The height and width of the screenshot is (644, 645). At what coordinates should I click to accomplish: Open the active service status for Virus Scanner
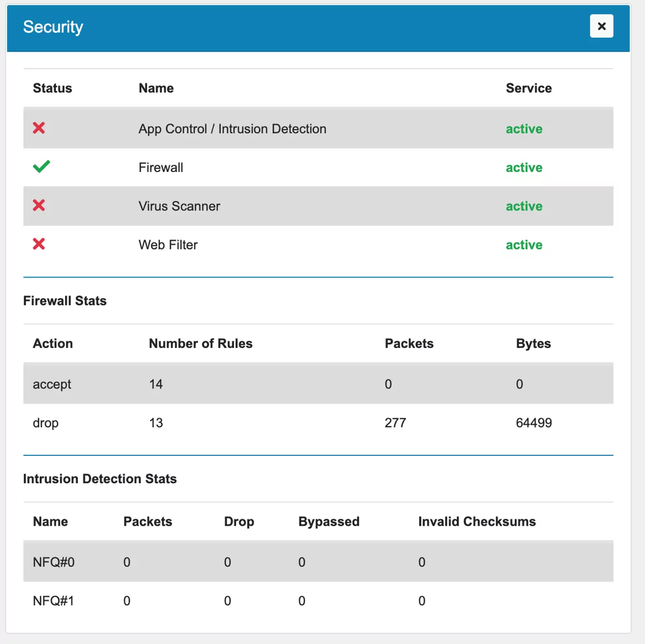(524, 206)
